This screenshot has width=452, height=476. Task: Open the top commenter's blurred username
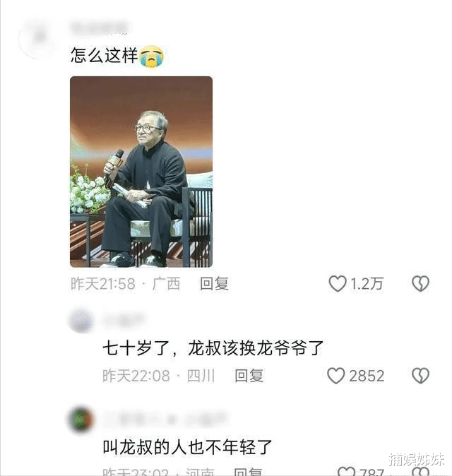[x=99, y=28]
